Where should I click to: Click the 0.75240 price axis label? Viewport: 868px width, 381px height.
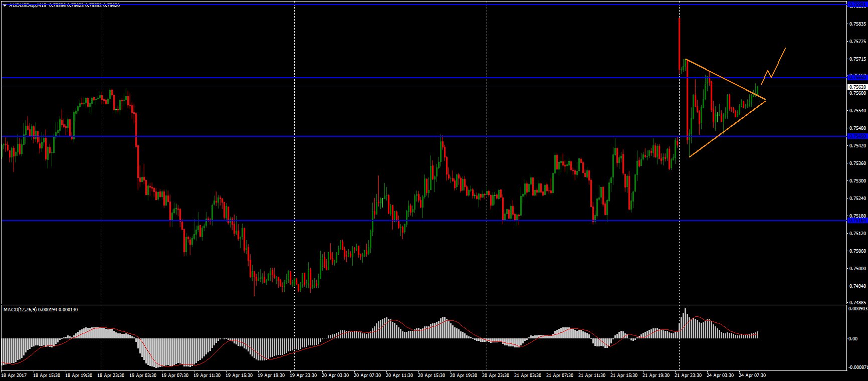click(x=858, y=198)
